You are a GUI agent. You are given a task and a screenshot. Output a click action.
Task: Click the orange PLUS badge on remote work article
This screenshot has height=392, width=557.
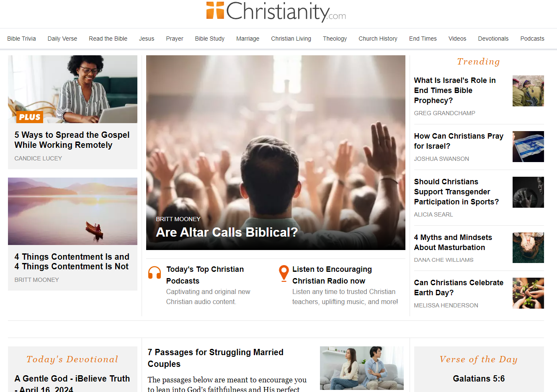(x=30, y=117)
